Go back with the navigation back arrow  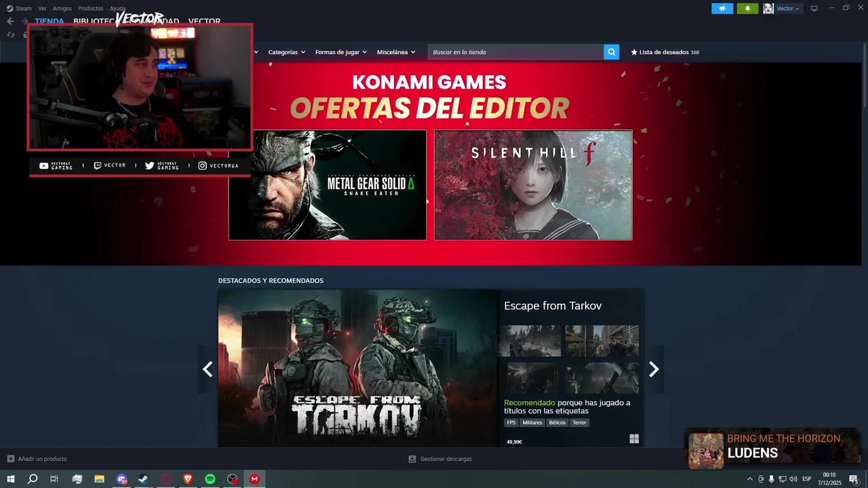tap(10, 21)
